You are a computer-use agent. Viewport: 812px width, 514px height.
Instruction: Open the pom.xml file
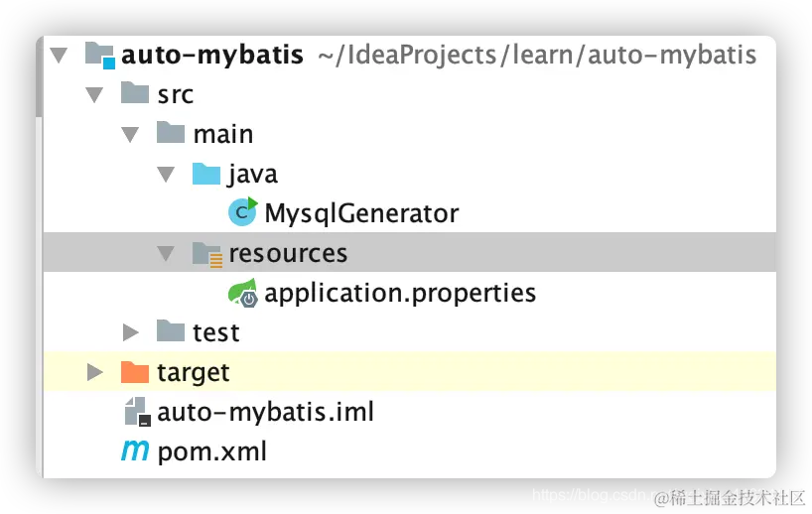(212, 452)
